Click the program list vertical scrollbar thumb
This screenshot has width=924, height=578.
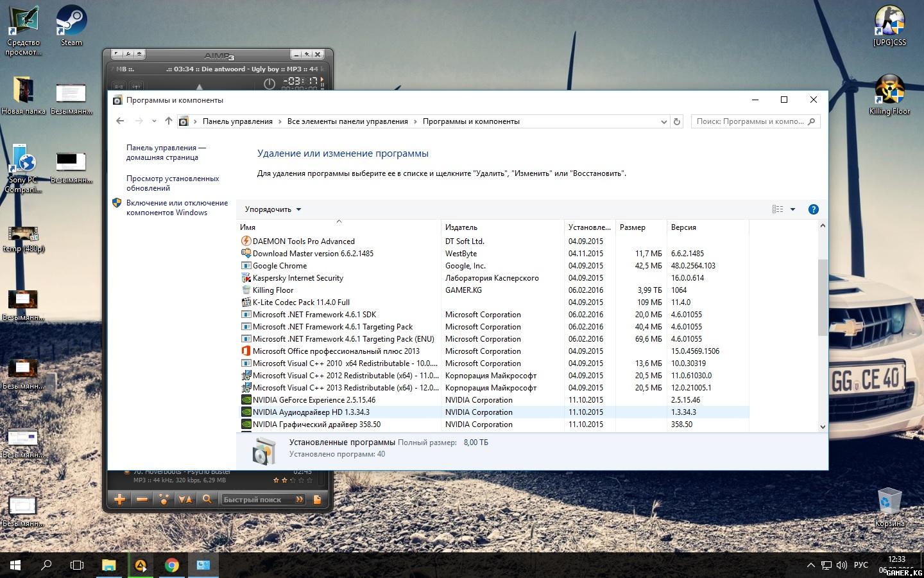pyautogui.click(x=823, y=297)
